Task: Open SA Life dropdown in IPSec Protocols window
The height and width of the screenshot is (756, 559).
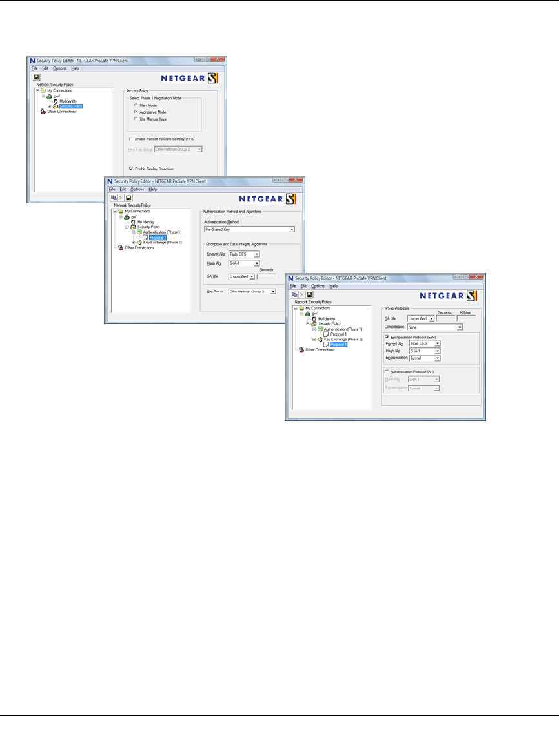Action: click(421, 319)
